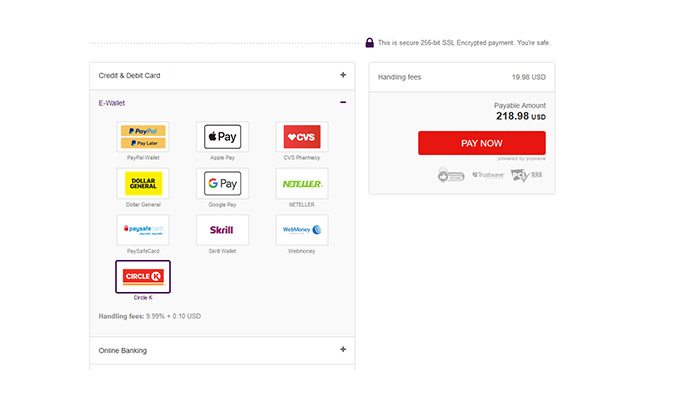Expand the Online Banking section
The width and height of the screenshot is (700, 400).
[x=343, y=350]
